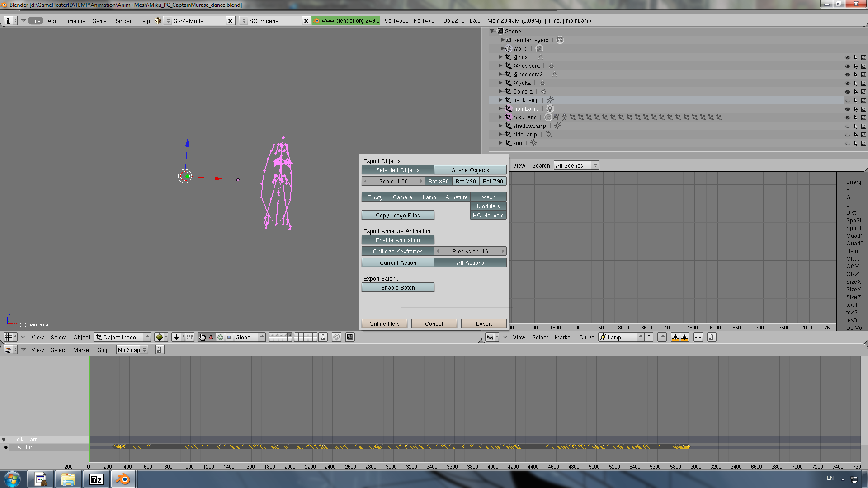Open 3D view window type selector
Screen dimensions: 868x488
[10, 337]
